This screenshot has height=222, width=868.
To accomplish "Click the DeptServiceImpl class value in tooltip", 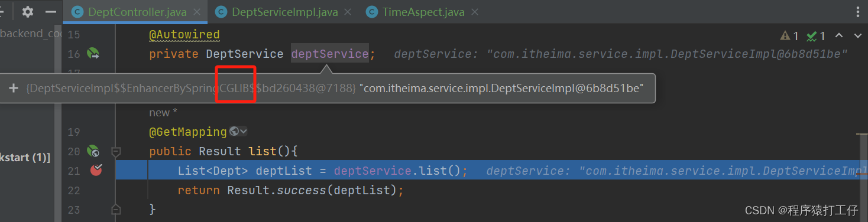I will point(192,88).
